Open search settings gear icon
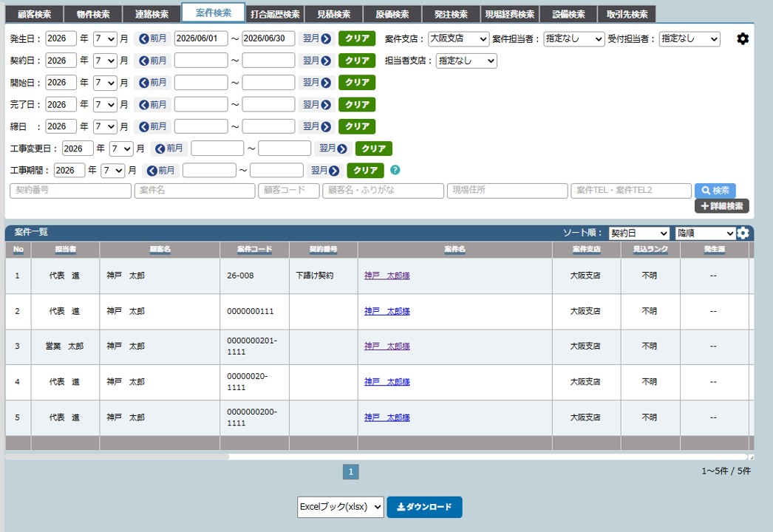Viewport: 773px width, 532px height. tap(743, 38)
